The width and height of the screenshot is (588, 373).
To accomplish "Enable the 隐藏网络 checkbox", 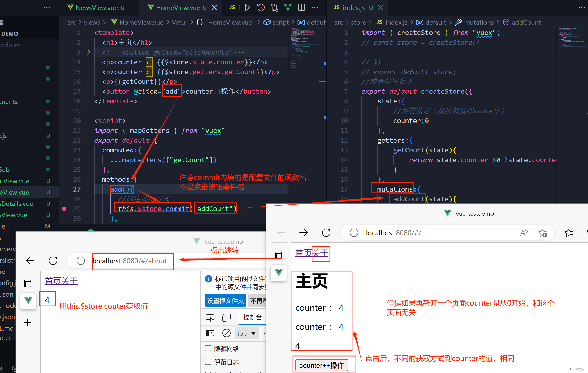I will (x=208, y=348).
